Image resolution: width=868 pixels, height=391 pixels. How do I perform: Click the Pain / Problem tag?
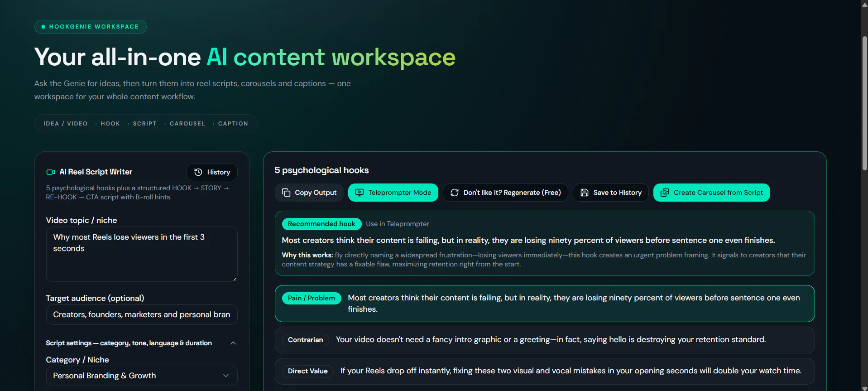point(312,298)
